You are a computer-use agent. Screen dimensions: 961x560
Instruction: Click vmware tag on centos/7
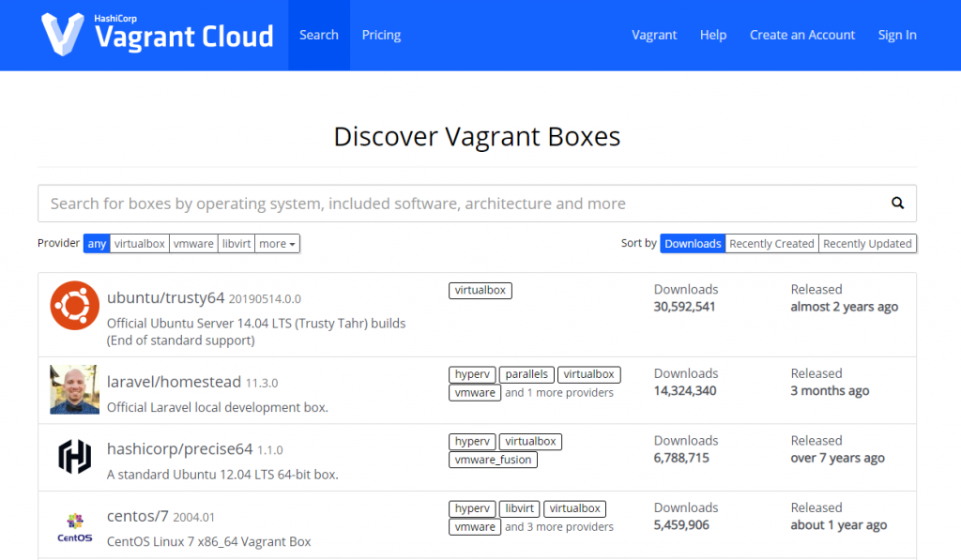[x=474, y=527]
